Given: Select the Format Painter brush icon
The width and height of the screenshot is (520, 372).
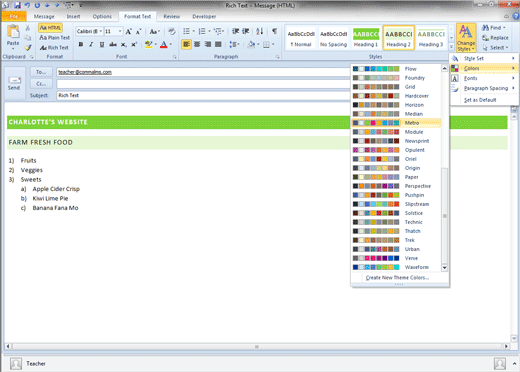Looking at the screenshot, I should click(28, 48).
